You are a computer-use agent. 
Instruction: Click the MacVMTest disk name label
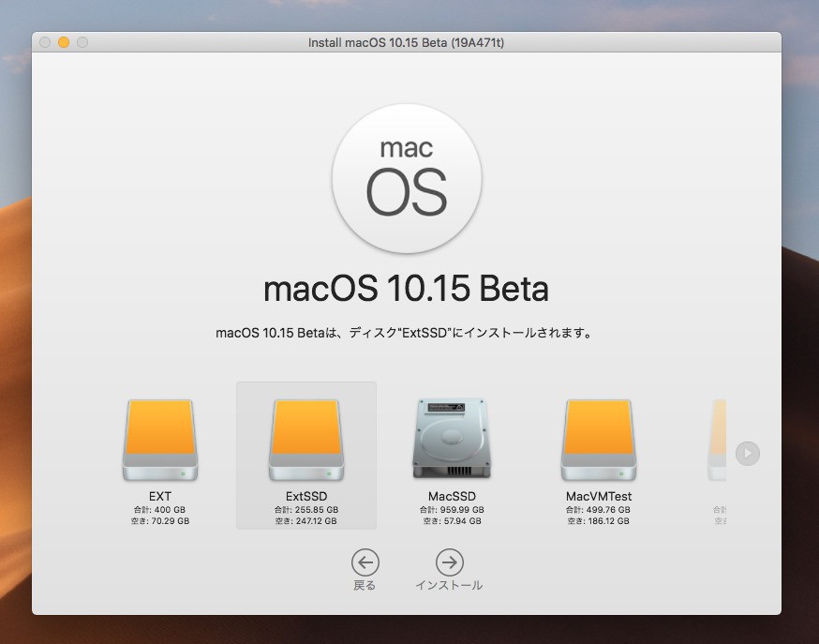tap(598, 496)
